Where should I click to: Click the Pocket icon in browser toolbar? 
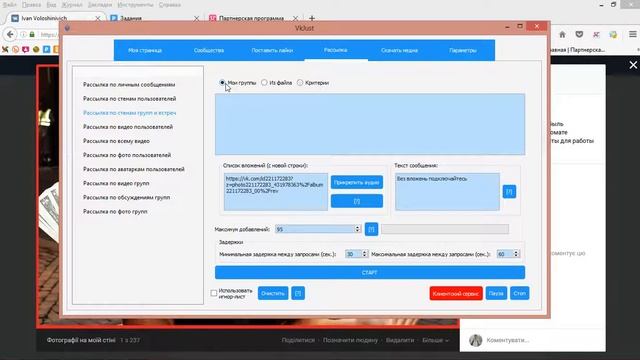pos(579,35)
